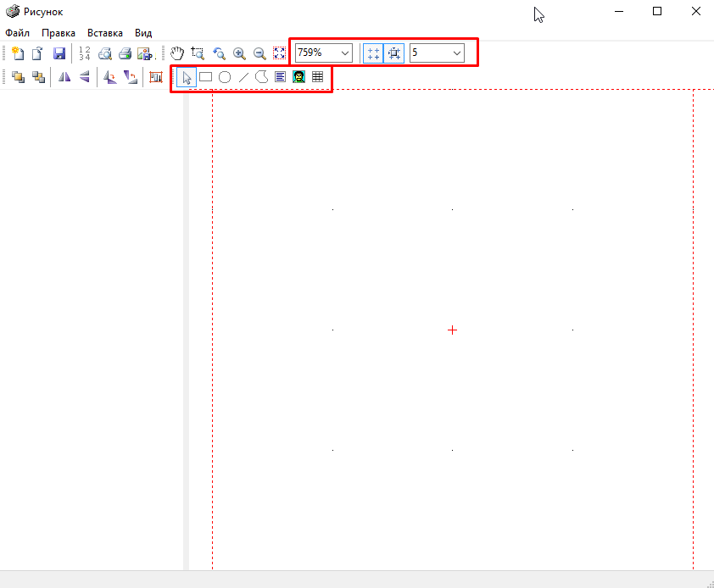
Task: Click the Open file icon
Action: pos(38,53)
